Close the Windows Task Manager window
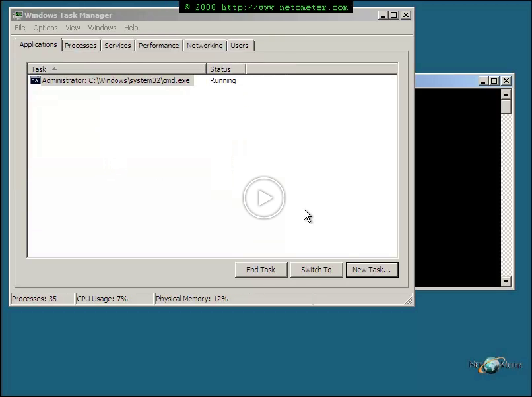Screen dimensions: 532x397 coord(406,15)
